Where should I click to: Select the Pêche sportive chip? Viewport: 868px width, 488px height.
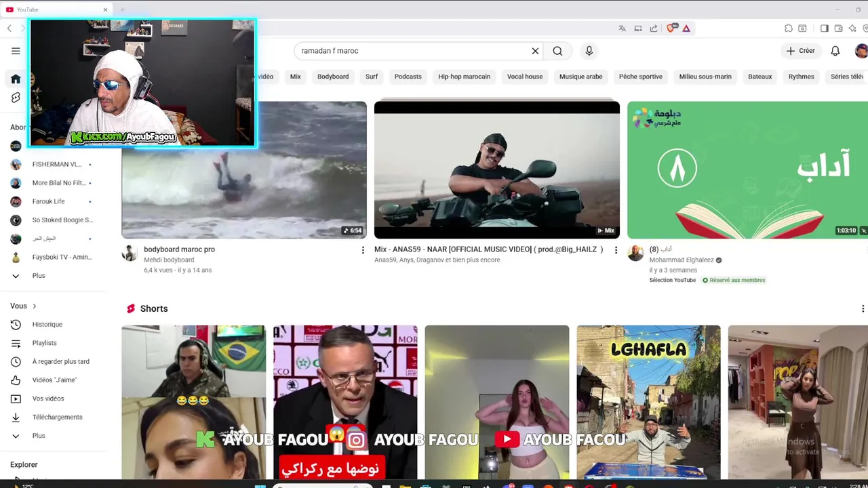click(x=640, y=77)
